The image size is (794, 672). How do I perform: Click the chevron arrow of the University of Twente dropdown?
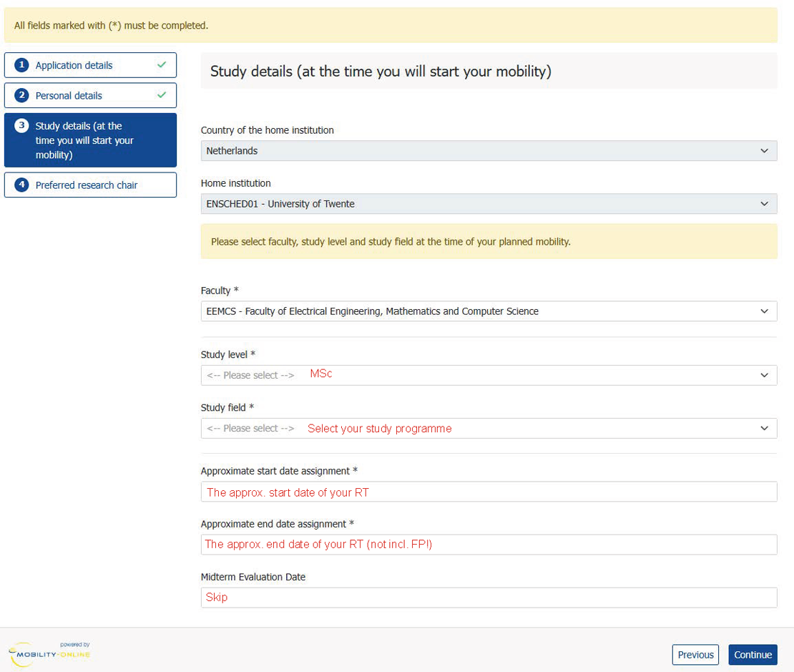tap(764, 204)
